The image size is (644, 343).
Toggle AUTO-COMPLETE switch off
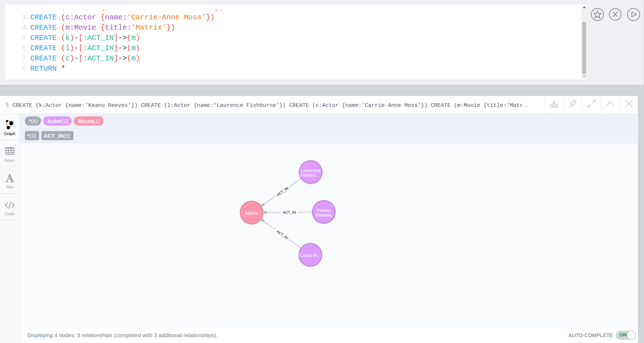626,335
